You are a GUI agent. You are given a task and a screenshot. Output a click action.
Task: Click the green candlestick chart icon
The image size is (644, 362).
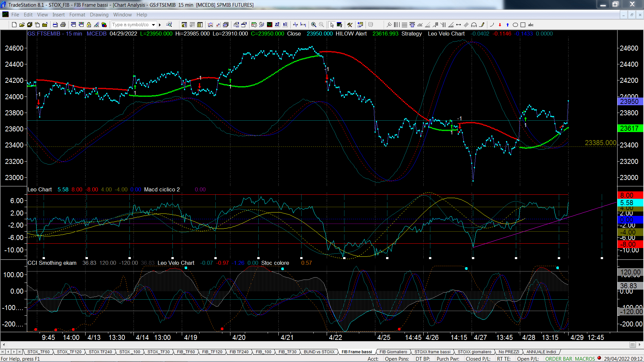point(269,25)
